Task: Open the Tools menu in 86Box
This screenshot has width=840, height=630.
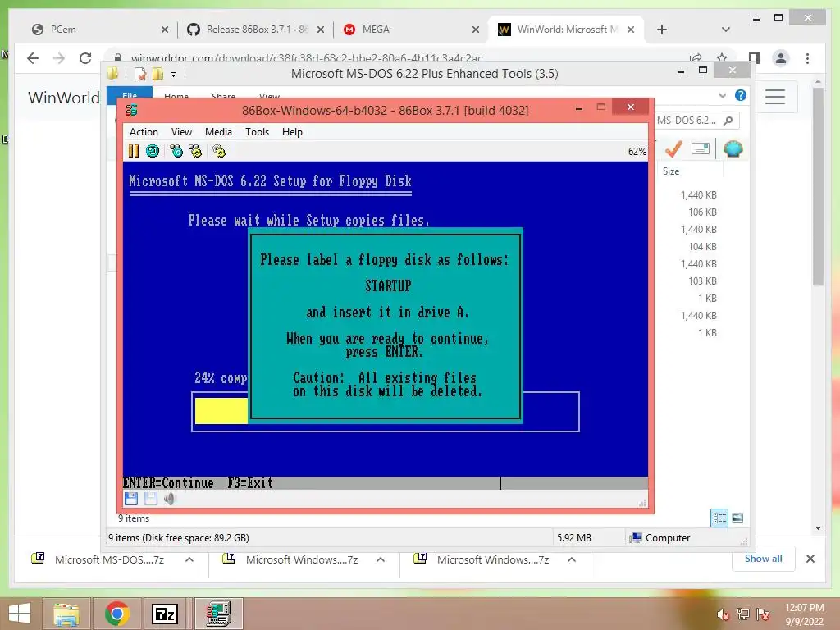Action: [x=257, y=132]
